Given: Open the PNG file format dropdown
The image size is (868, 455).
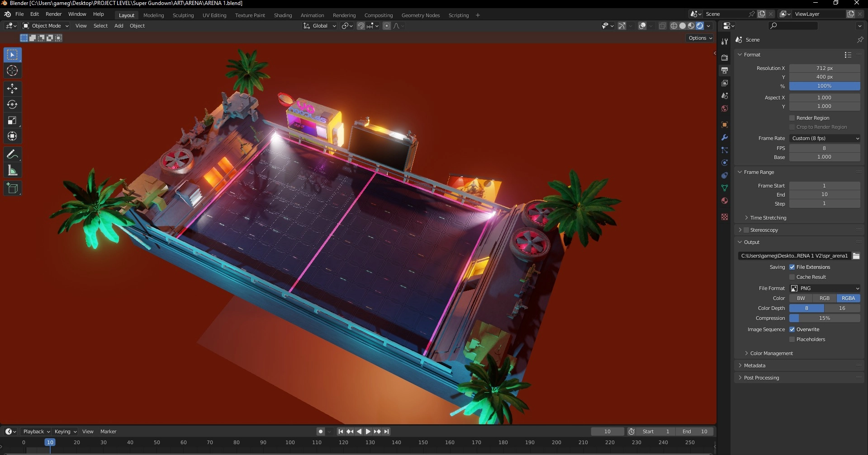Looking at the screenshot, I should coord(824,288).
